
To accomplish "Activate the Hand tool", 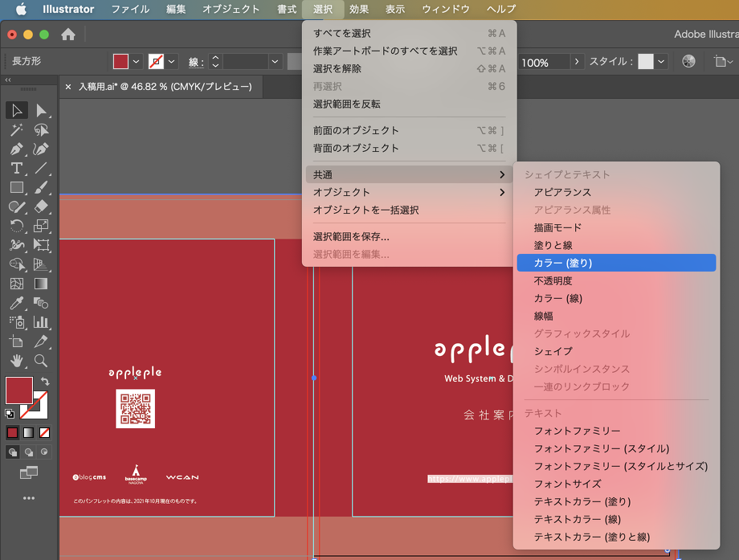I will [16, 361].
